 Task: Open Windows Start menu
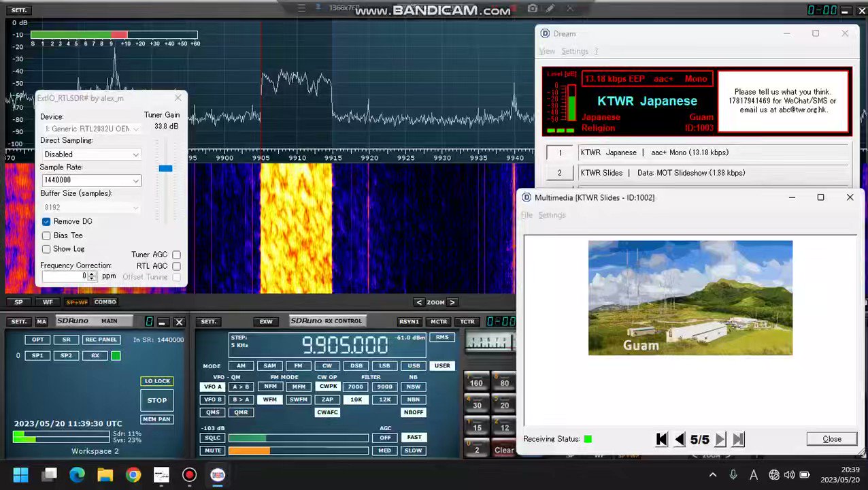point(20,474)
